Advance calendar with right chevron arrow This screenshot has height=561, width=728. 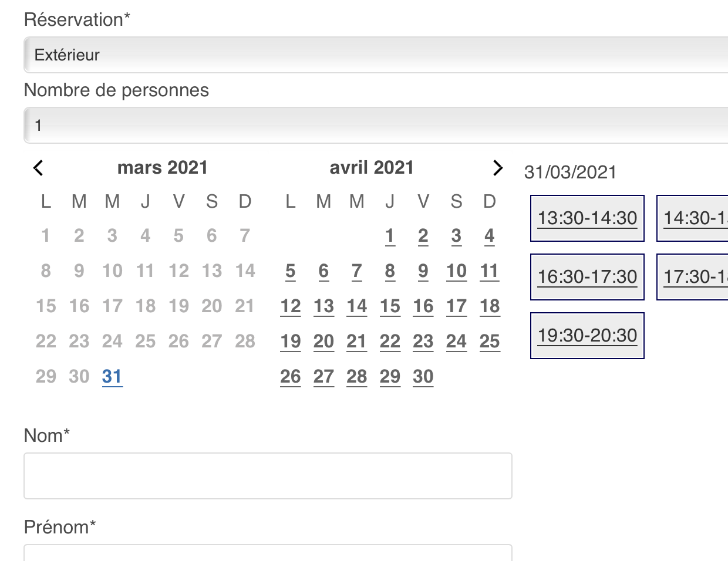click(498, 168)
